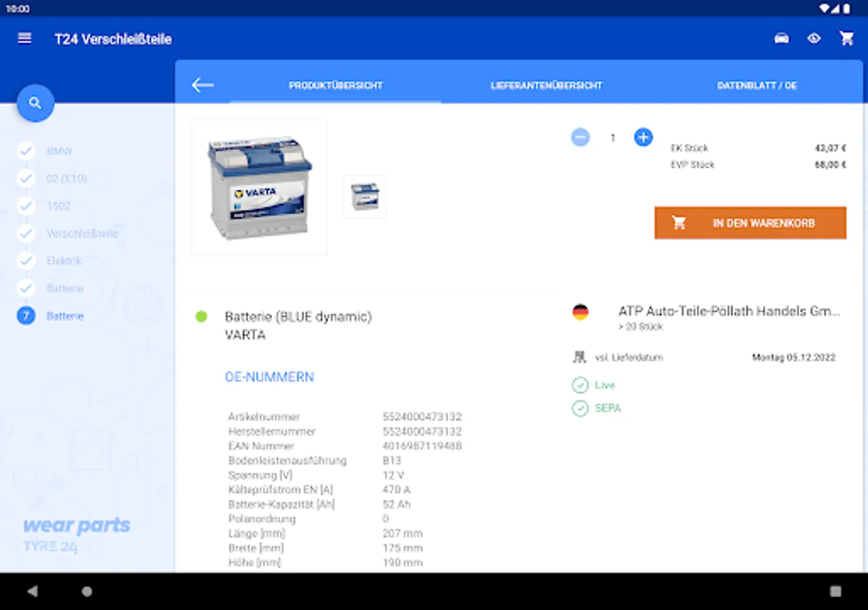Open the OE-Nummern link
The image size is (868, 610).
(269, 377)
